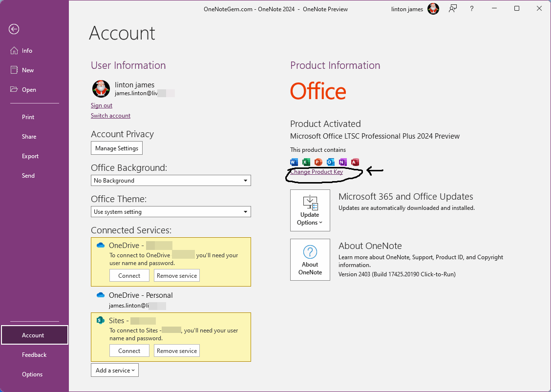Click the Excel app icon
The height and width of the screenshot is (392, 551).
306,162
